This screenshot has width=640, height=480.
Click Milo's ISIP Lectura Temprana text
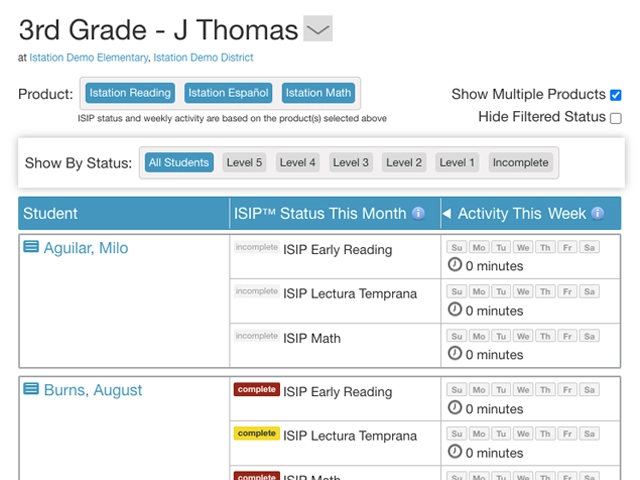tap(350, 294)
